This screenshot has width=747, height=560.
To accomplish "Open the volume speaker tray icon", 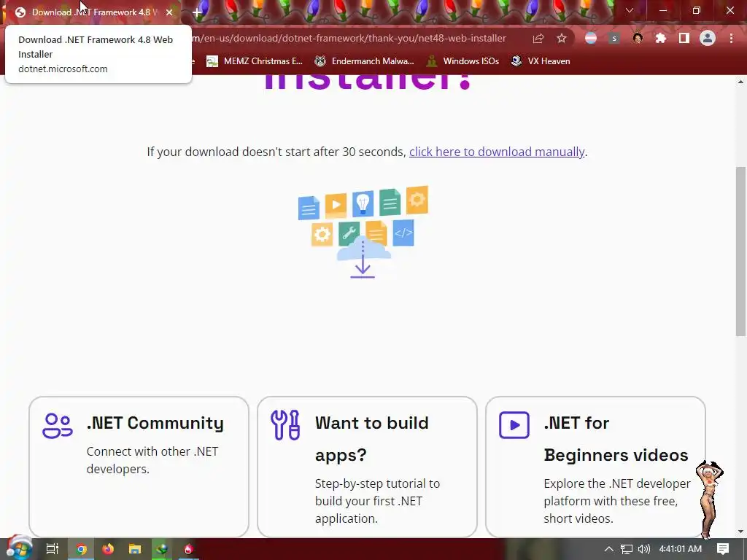I will (x=643, y=549).
